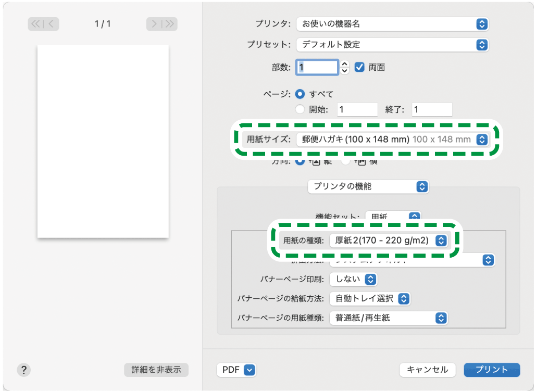Click the help question mark icon
Image resolution: width=536 pixels, height=392 pixels.
tap(23, 370)
